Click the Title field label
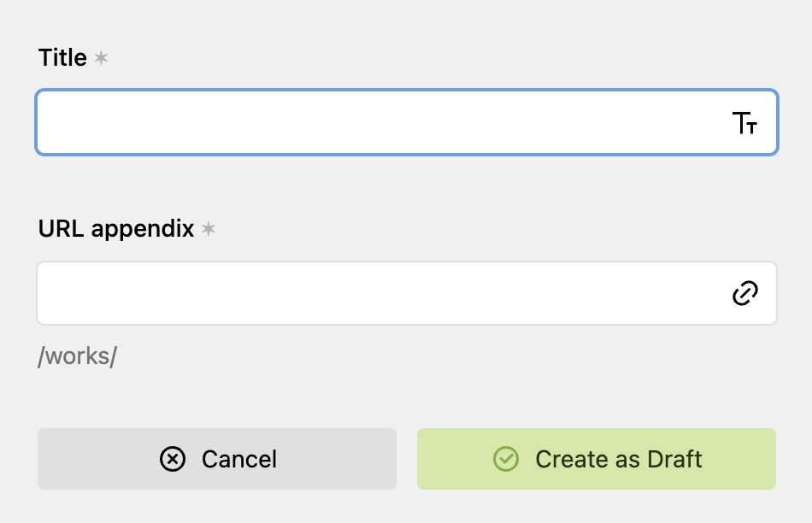The image size is (812, 523). [62, 58]
